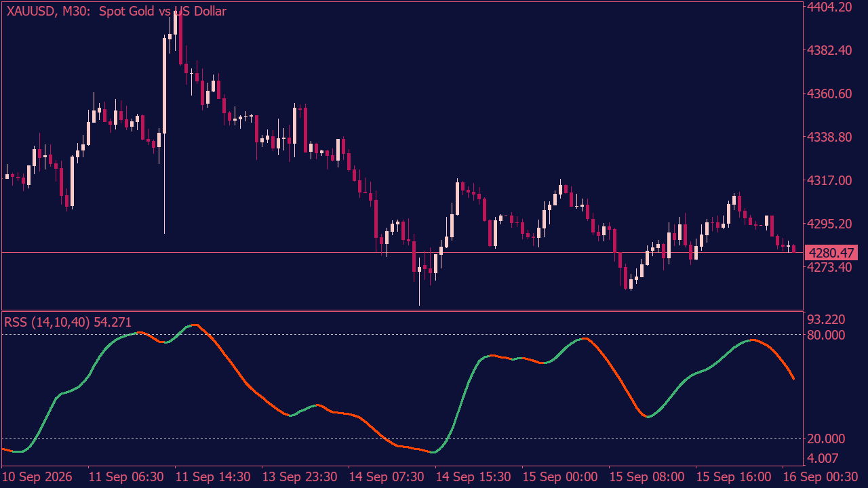This screenshot has width=868, height=488.
Task: Click the 11 Sep 06:30 time label
Action: click(127, 476)
